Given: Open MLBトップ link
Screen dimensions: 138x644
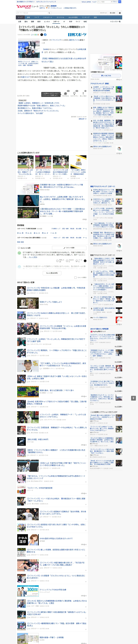Looking at the screenshot, I should [57, 238].
